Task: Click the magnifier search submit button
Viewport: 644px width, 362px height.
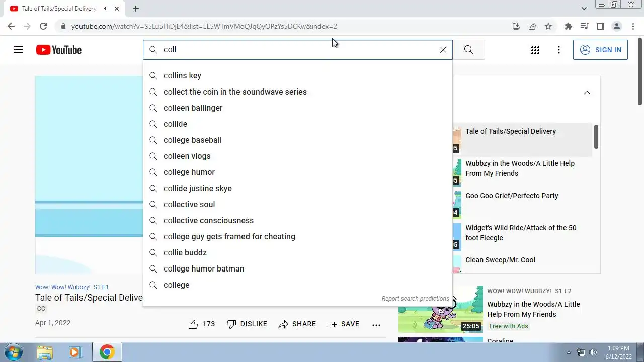Action: (468, 50)
